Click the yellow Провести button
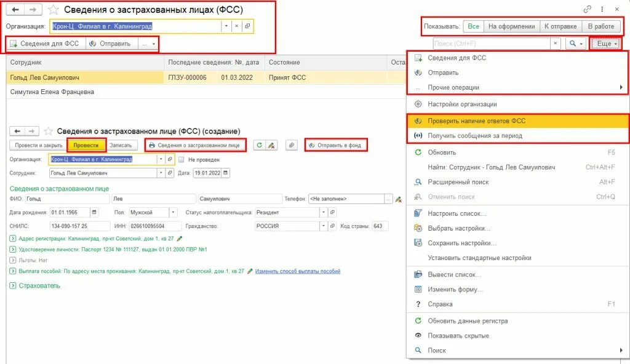The image size is (630, 364). tap(86, 145)
